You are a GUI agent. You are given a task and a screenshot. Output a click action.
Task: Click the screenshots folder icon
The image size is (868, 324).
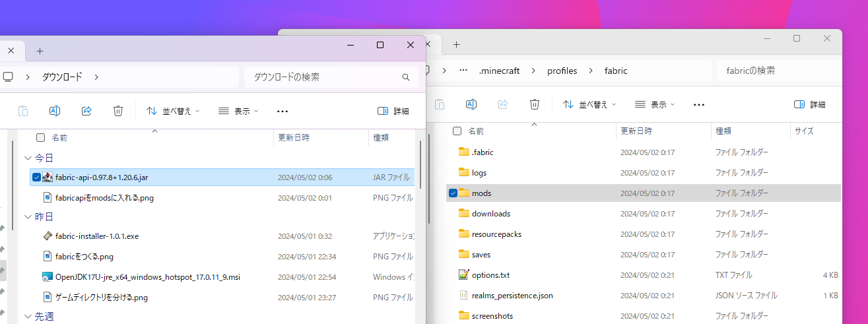click(x=463, y=315)
